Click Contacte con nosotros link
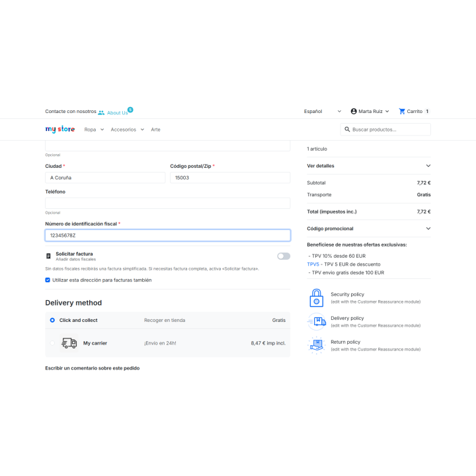This screenshot has width=476, height=476. (71, 112)
